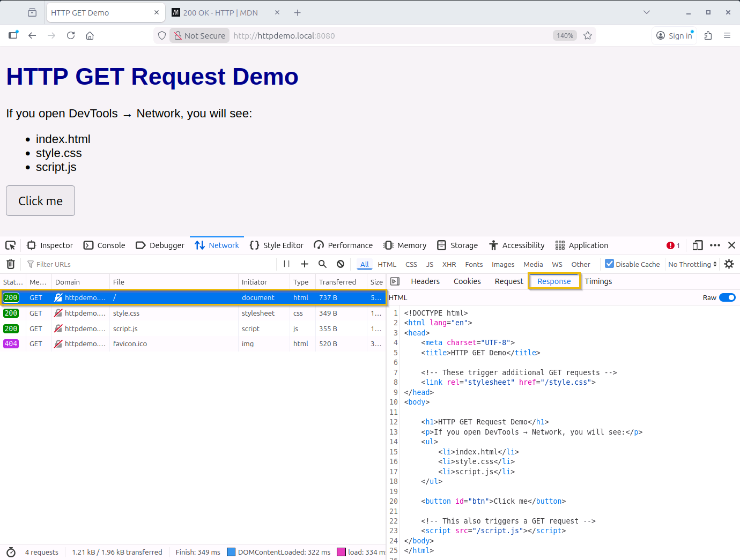This screenshot has height=560, width=740.
Task: Open network request search
Action: [x=322, y=264]
